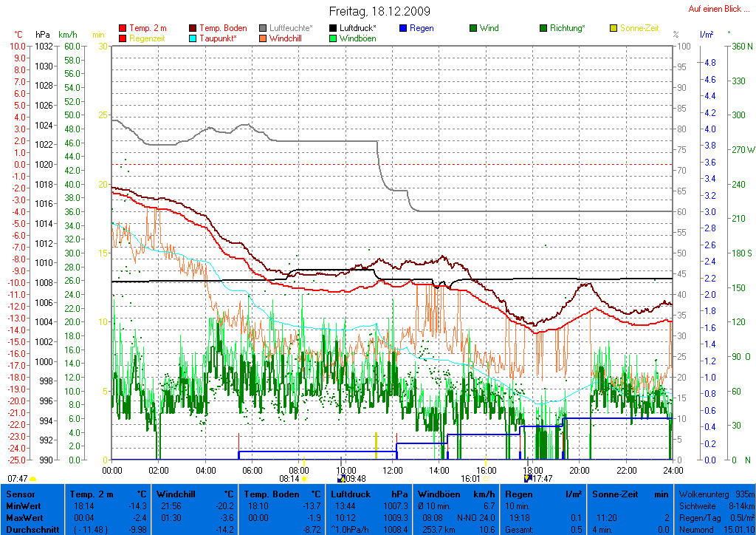Click the chart title Freitag, 18.12.2009
This screenshot has height=535, width=756.
click(x=379, y=12)
